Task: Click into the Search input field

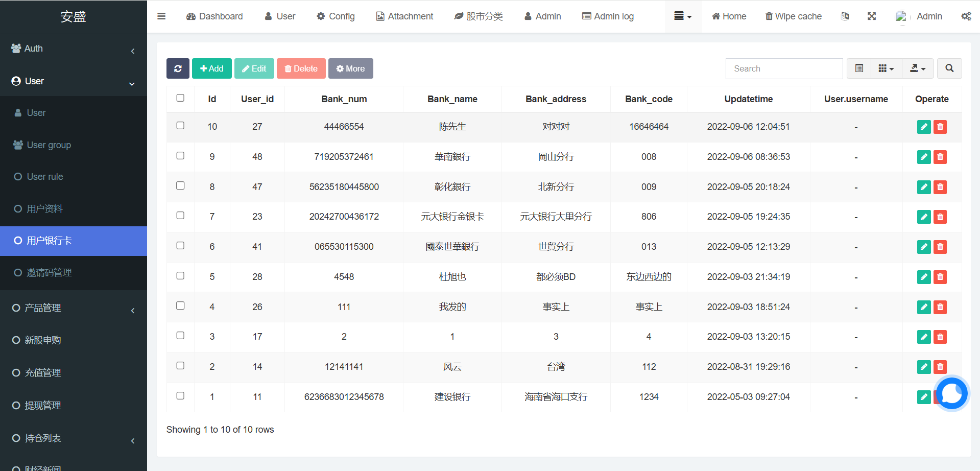Action: pyautogui.click(x=784, y=68)
